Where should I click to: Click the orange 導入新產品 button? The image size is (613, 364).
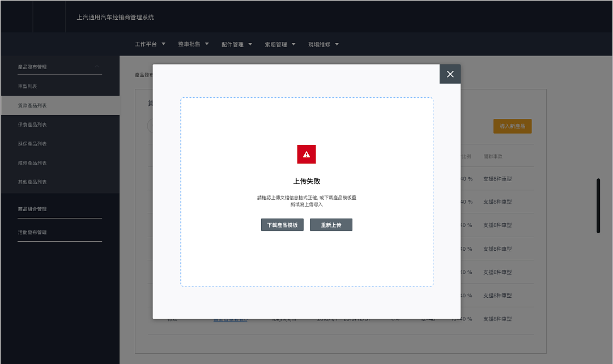(512, 126)
